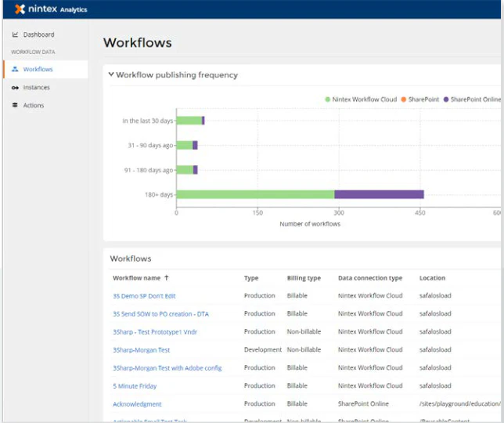Click the Actions sidebar icon
Screen dimensions: 504x423
coord(15,105)
